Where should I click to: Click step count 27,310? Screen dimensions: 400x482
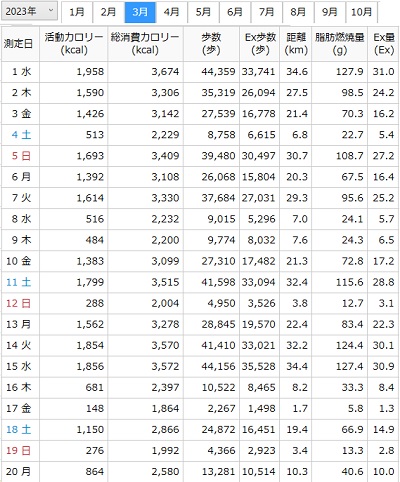coord(218,261)
